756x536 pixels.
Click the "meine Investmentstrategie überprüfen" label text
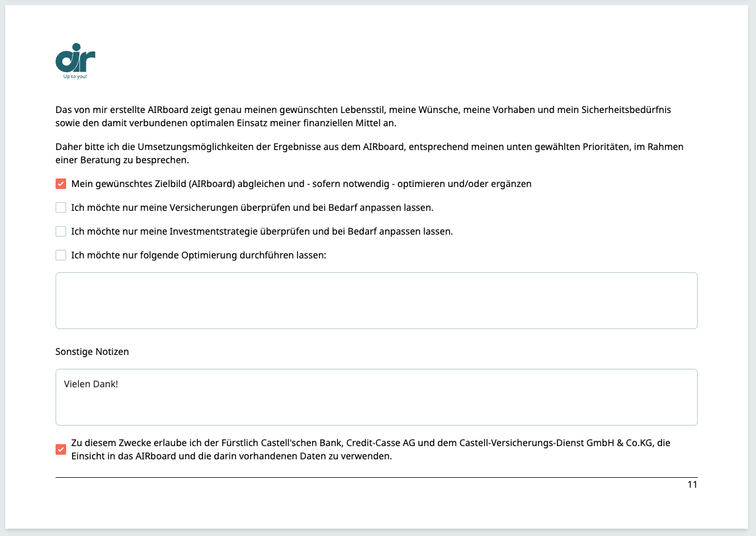262,231
